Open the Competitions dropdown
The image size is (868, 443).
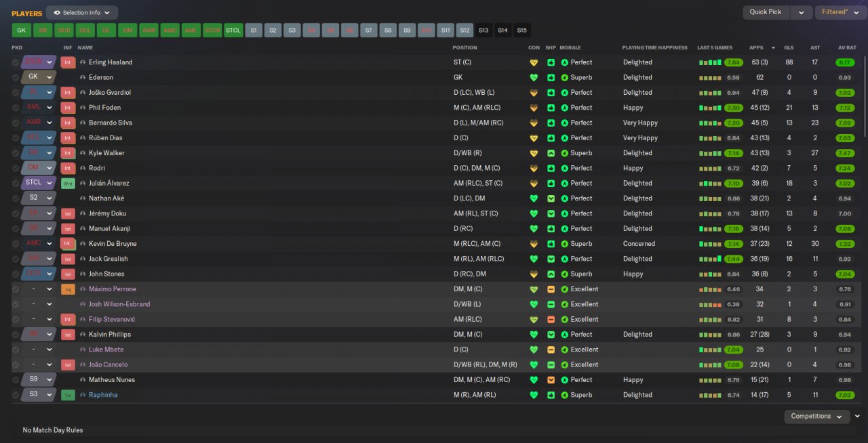(816, 417)
